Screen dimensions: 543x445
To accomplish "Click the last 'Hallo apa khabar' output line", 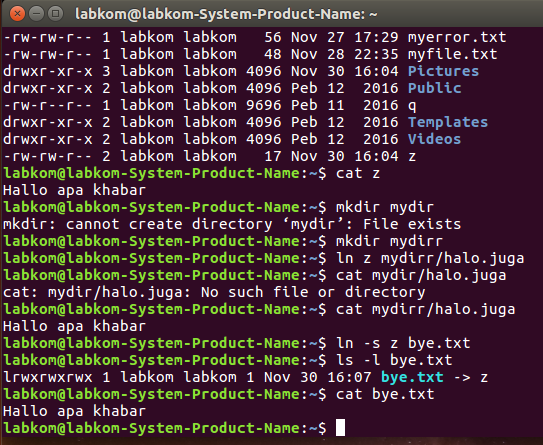I will [74, 411].
